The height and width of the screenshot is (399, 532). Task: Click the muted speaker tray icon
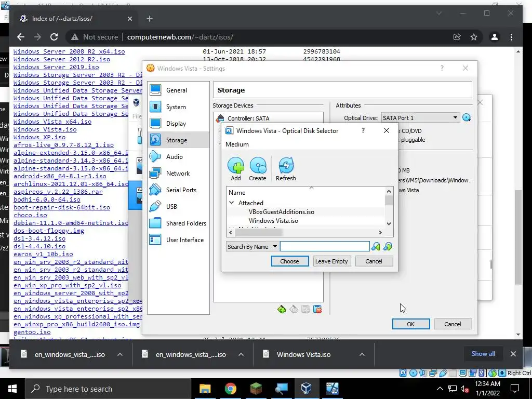pos(464,389)
